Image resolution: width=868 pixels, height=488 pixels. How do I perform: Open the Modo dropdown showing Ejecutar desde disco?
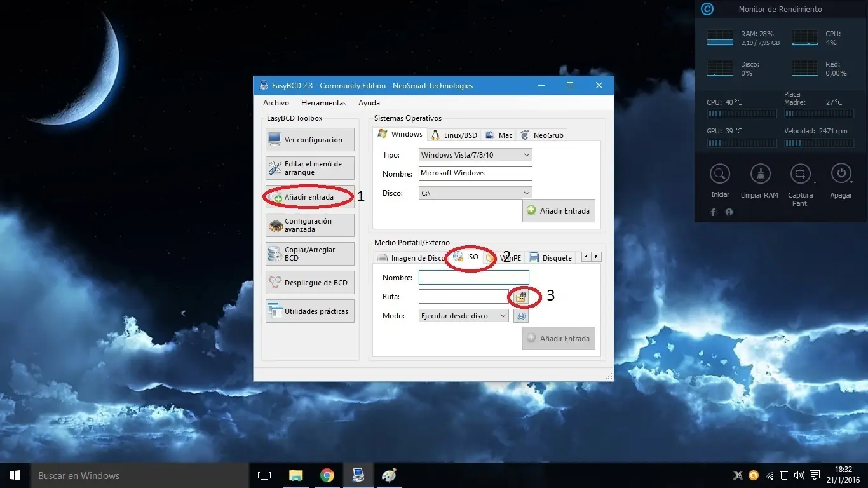[464, 316]
